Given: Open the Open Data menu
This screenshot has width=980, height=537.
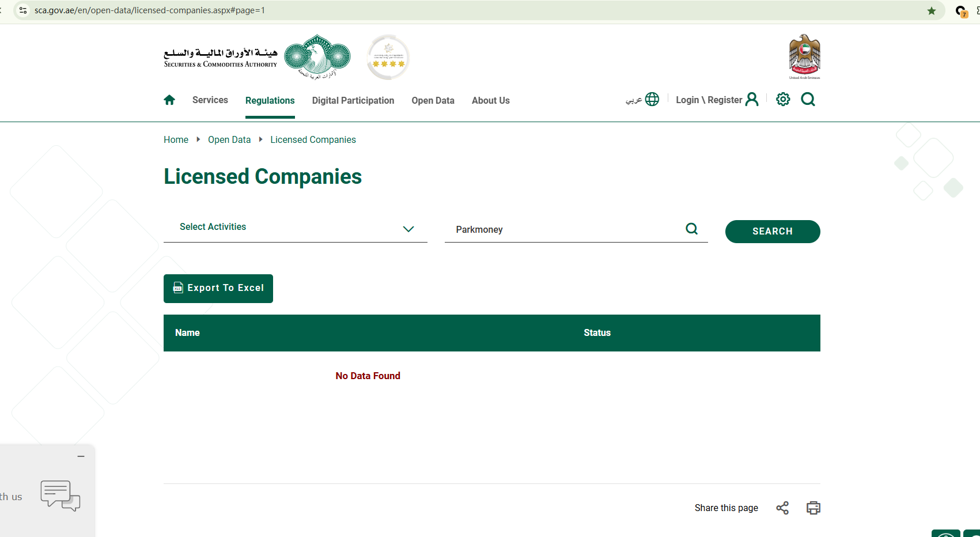Looking at the screenshot, I should [433, 100].
